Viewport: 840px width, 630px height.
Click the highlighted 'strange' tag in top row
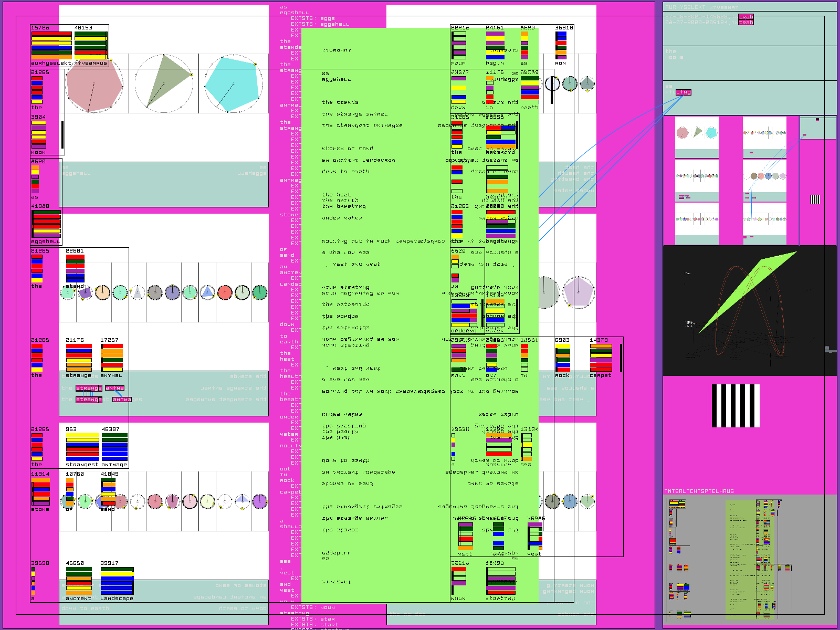[x=89, y=388]
